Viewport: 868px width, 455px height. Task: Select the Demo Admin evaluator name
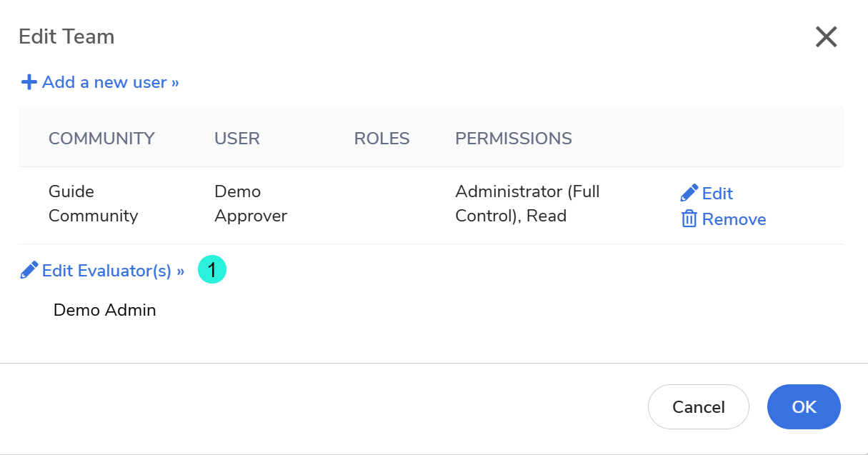105,310
